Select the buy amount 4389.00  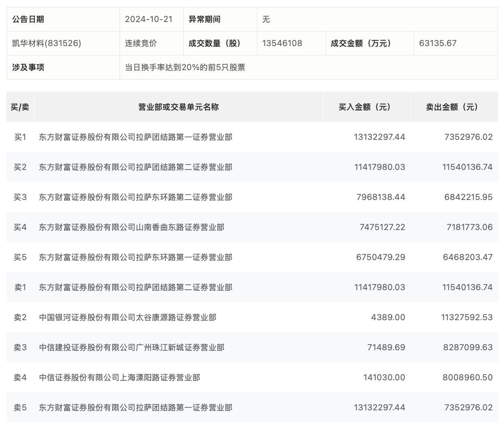click(x=388, y=317)
